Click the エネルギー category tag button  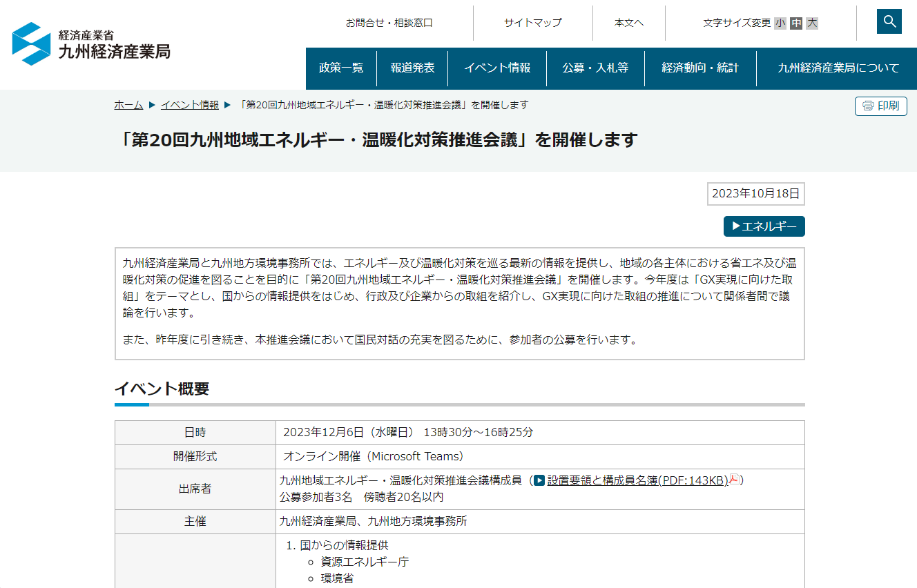(x=764, y=226)
